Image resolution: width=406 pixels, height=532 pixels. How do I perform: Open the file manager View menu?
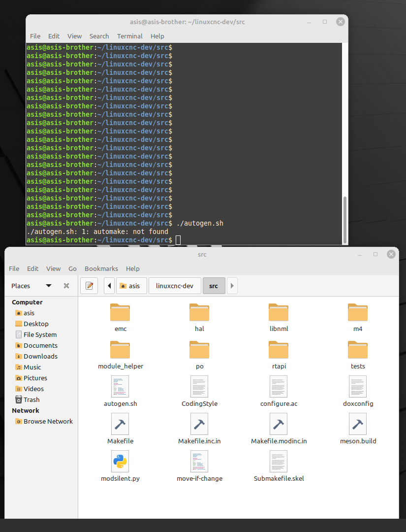[54, 268]
